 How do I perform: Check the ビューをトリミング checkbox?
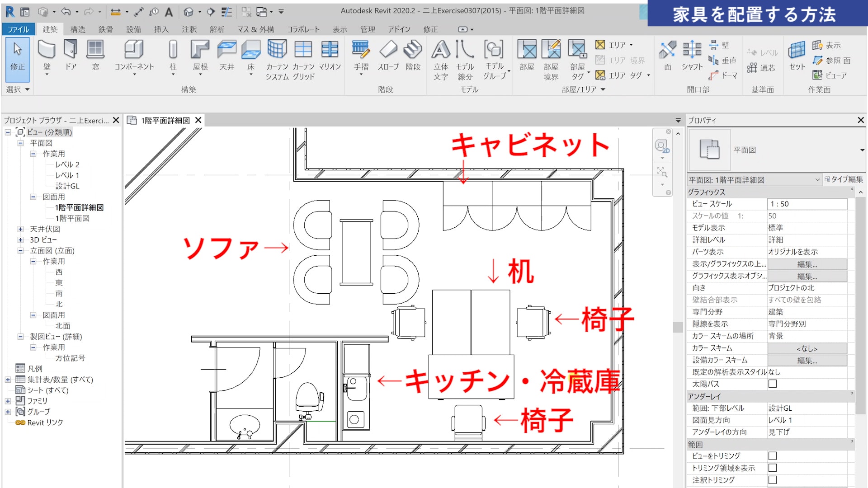pos(773,456)
